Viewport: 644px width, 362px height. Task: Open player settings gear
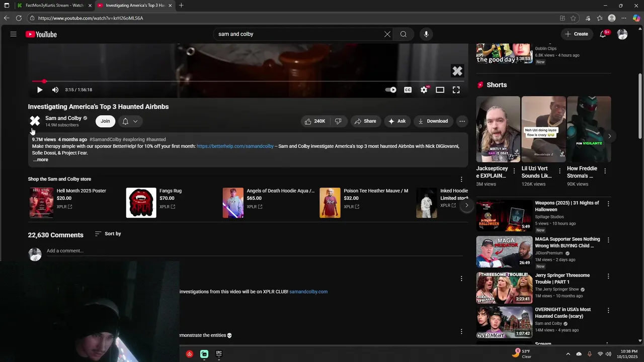424,89
